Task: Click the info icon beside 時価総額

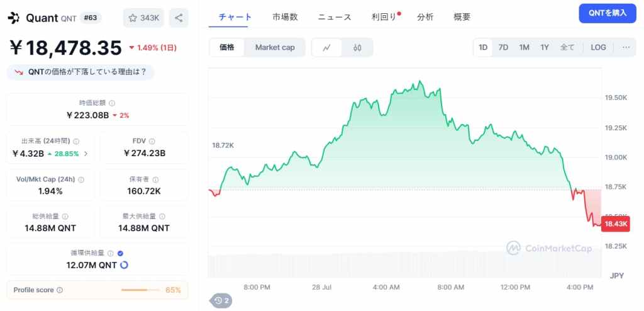Action: 112,103
